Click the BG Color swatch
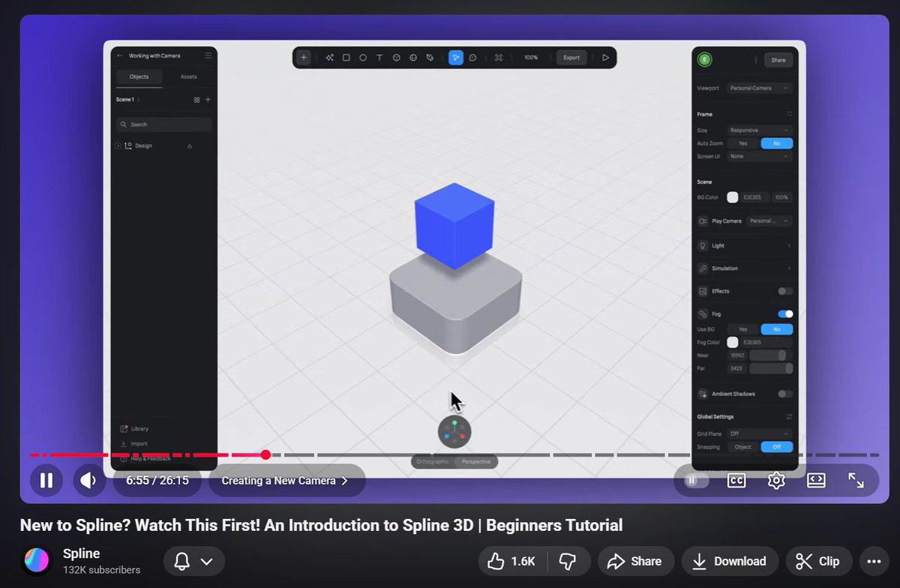Screen dimensions: 900x588 click(733, 197)
